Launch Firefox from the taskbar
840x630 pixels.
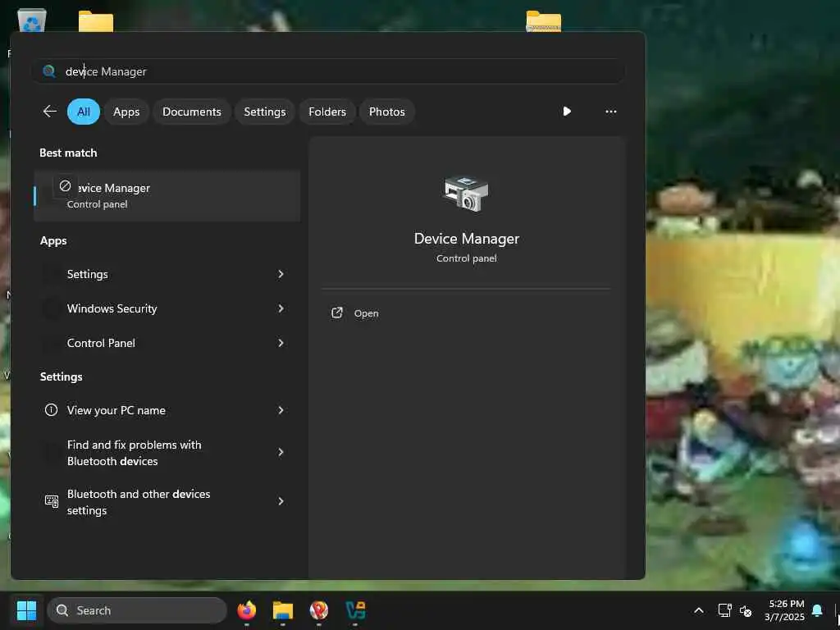246,610
